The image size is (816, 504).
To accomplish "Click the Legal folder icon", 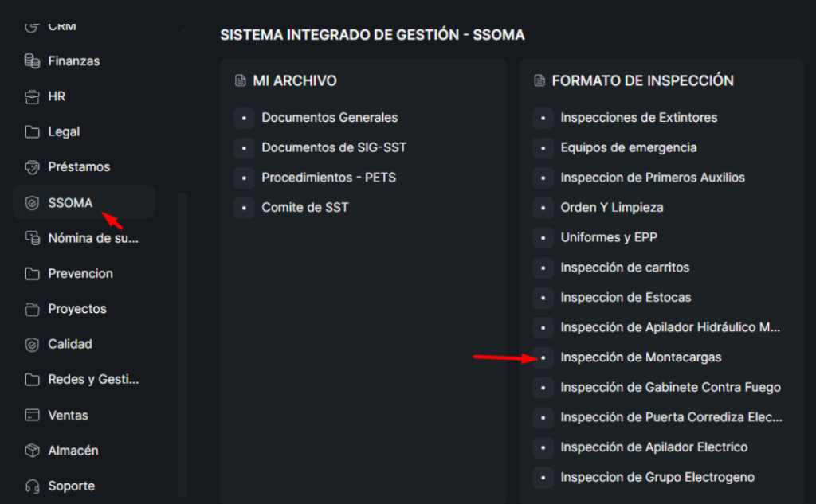I will point(32,132).
